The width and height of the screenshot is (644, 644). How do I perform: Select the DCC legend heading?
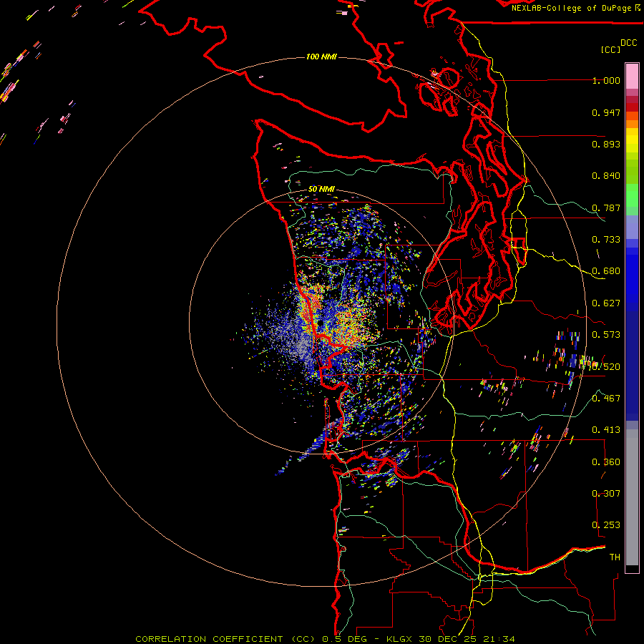tap(629, 43)
